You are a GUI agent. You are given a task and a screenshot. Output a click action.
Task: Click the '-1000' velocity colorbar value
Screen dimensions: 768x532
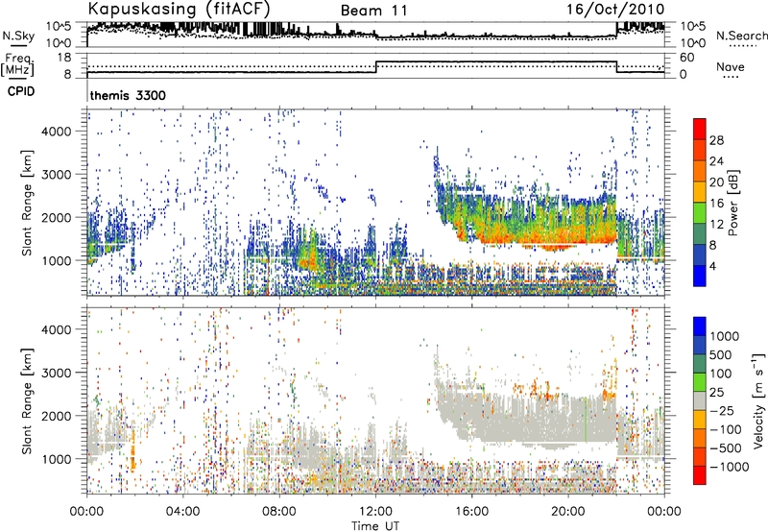[729, 467]
